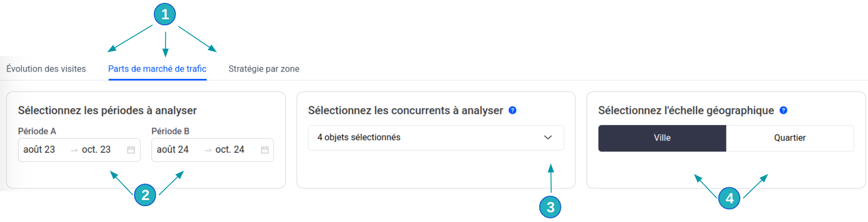Click Période B start date 'août 24'
This screenshot has height=222, width=868.
click(172, 150)
